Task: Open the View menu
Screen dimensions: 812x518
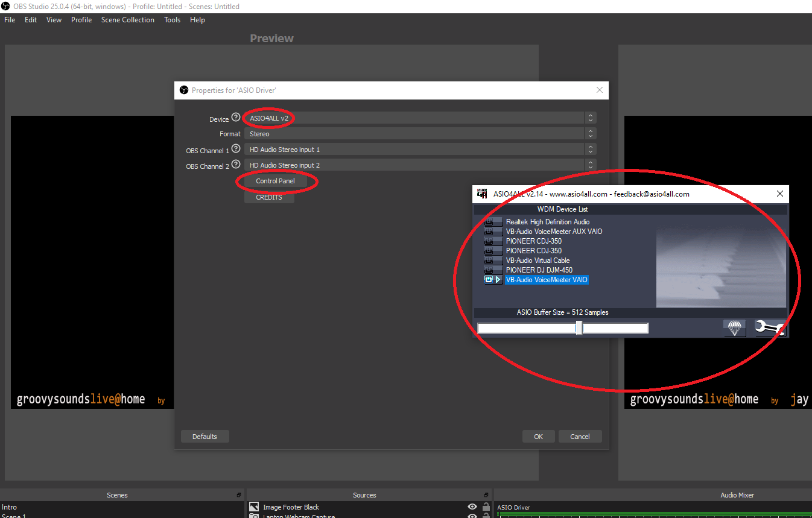Action: (54, 20)
